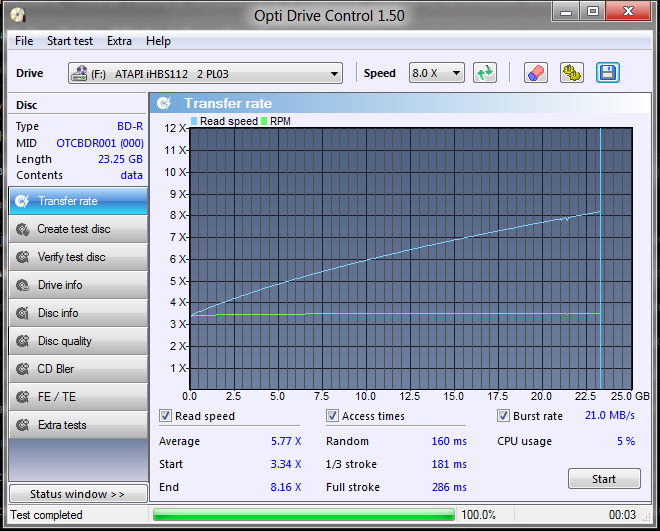Maximize the Opti Drive Control window
Screen dimensions: 660x531
click(593, 12)
